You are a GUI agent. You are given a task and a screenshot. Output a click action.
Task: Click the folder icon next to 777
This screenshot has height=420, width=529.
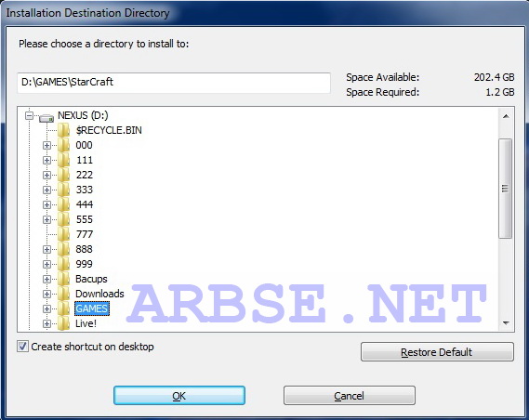(64, 234)
